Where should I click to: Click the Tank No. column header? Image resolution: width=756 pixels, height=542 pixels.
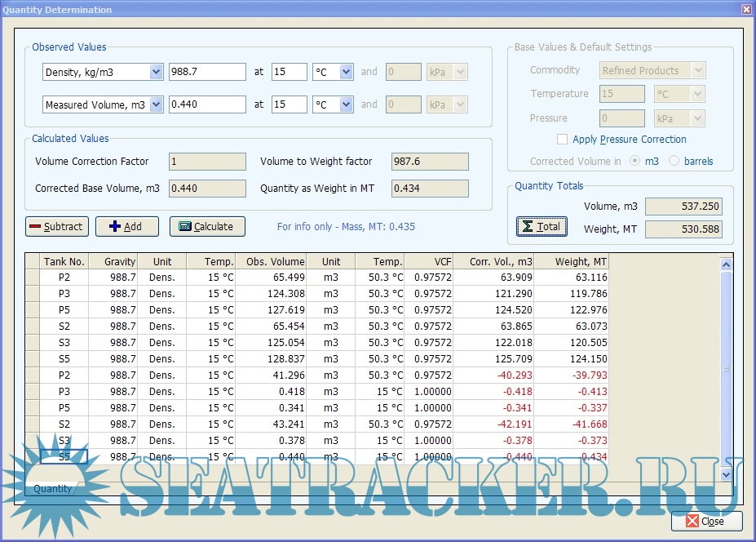64,261
